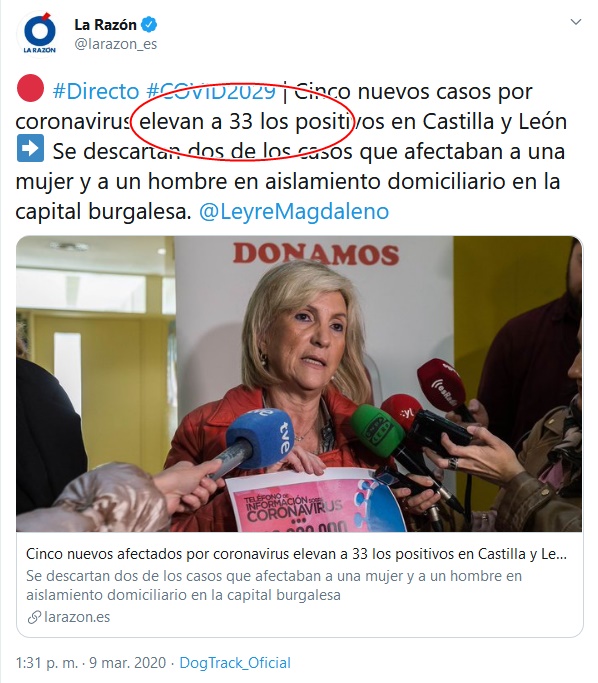This screenshot has height=683, width=598.
Task: Click the blue right-arrow emoji
Action: (30, 148)
